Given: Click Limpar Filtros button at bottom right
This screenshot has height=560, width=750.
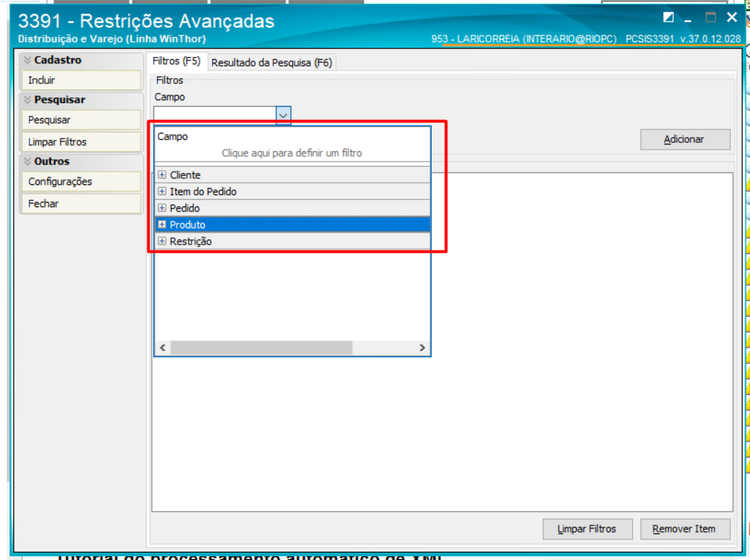Looking at the screenshot, I should (x=587, y=529).
